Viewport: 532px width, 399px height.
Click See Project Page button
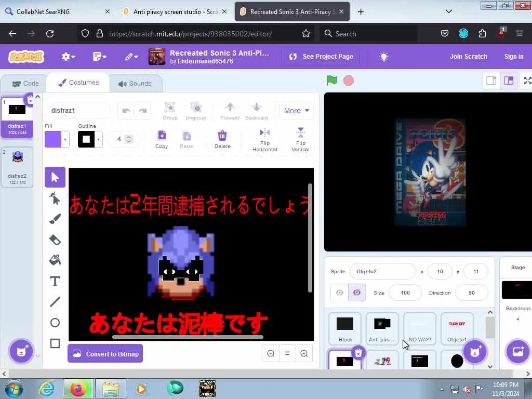321,57
